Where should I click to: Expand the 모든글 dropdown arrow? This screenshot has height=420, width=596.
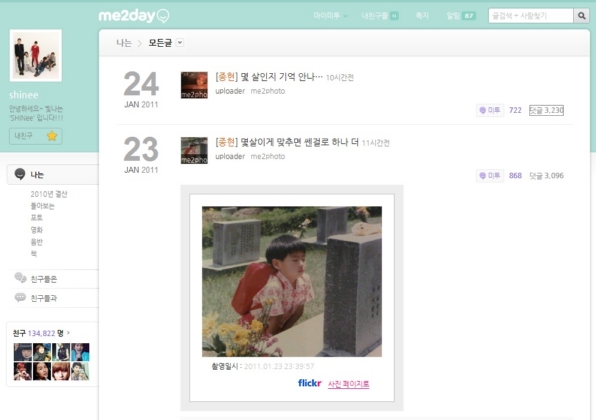(x=180, y=43)
